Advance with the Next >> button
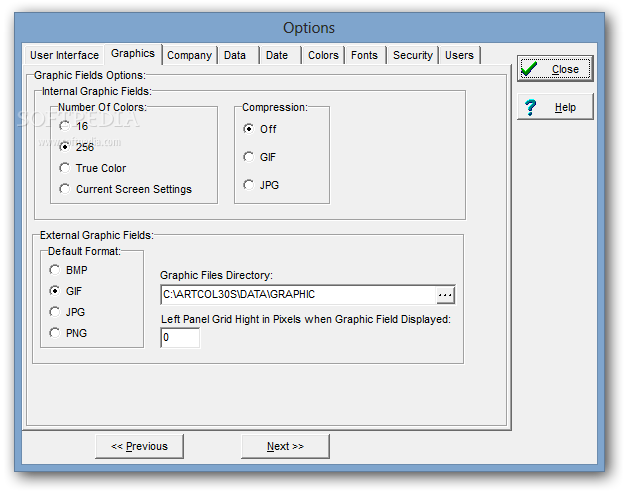 (x=285, y=446)
